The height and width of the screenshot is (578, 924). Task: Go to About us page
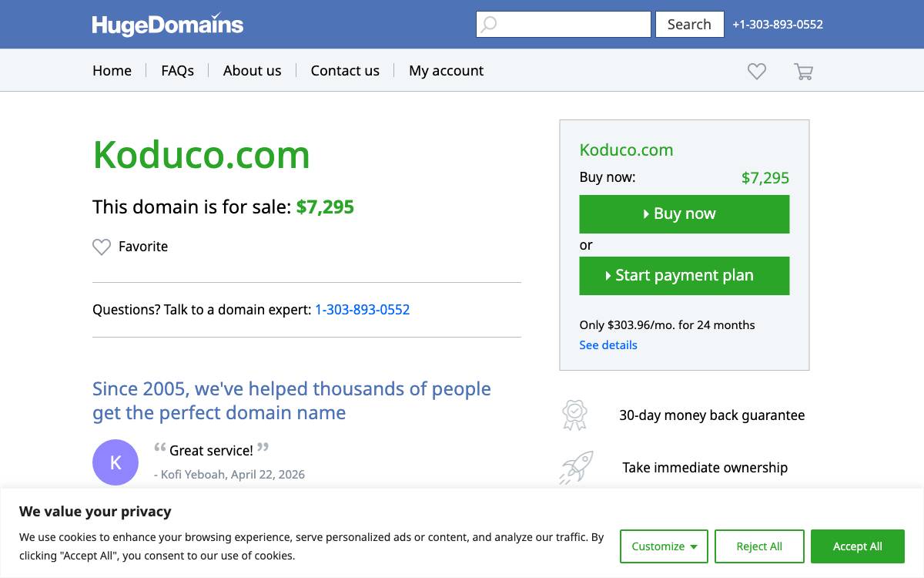pos(252,71)
